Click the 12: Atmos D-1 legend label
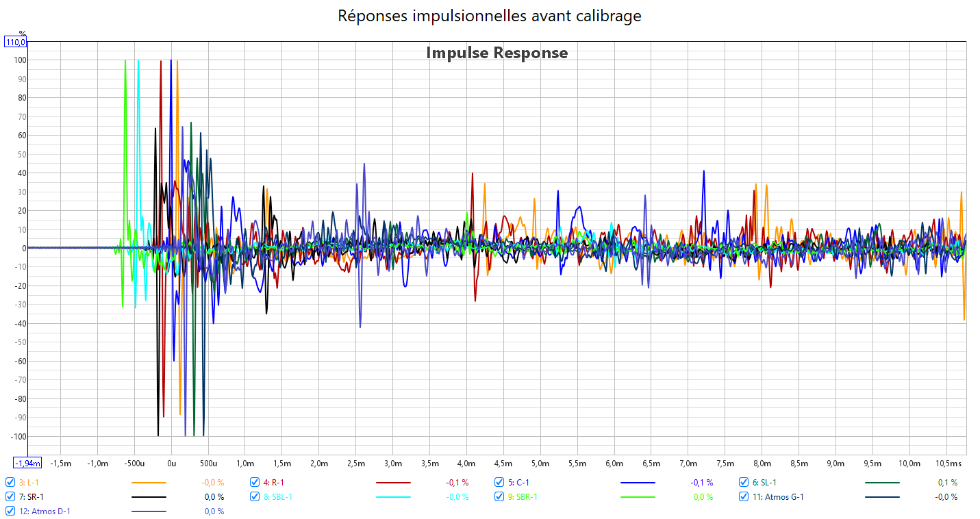 pyautogui.click(x=45, y=511)
